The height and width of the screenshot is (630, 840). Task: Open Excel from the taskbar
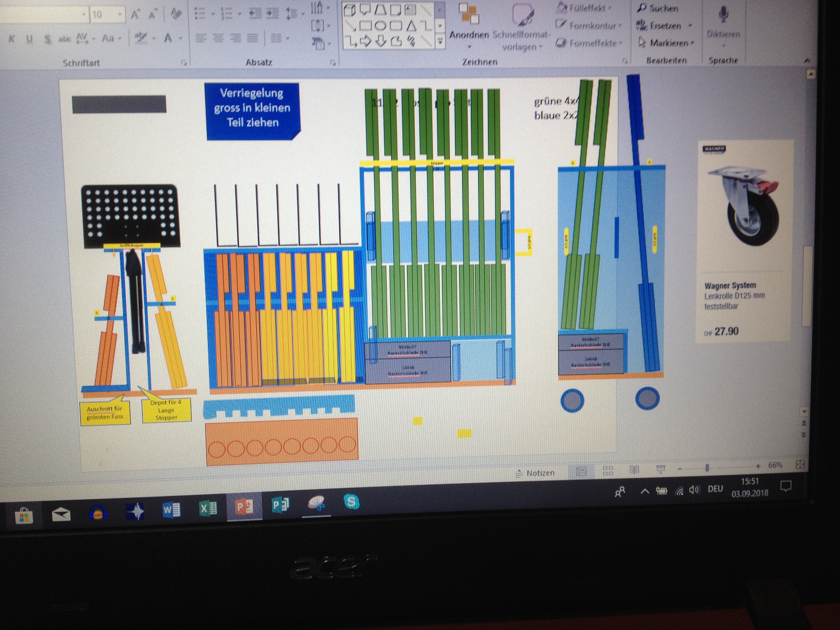pyautogui.click(x=208, y=508)
